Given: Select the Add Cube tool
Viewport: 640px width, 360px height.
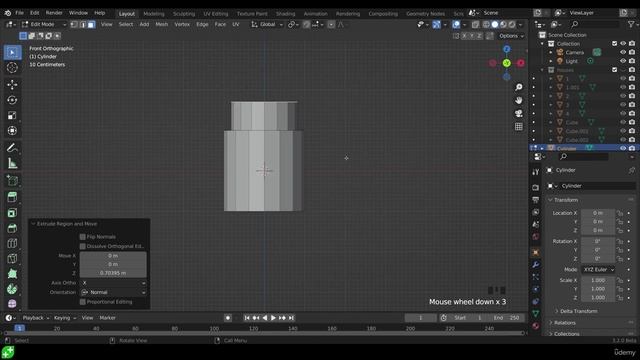Looking at the screenshot, I should point(12,180).
